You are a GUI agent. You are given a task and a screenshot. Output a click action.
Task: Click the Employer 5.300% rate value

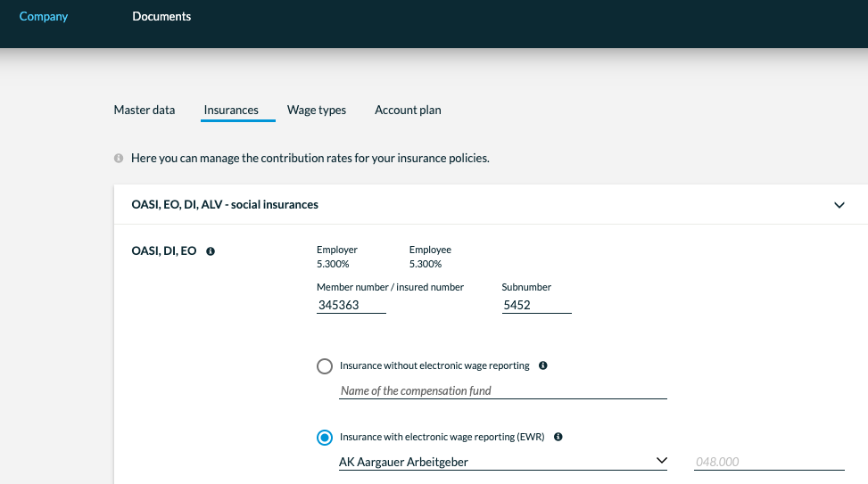pyautogui.click(x=333, y=265)
